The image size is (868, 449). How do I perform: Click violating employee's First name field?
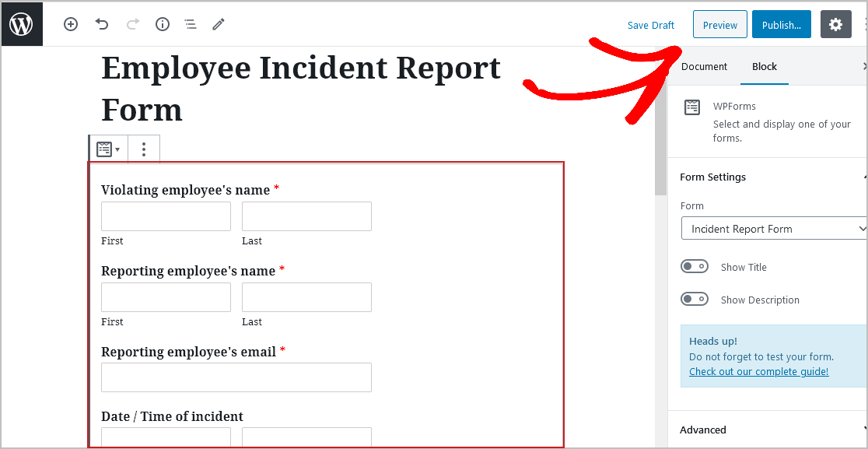tap(166, 216)
